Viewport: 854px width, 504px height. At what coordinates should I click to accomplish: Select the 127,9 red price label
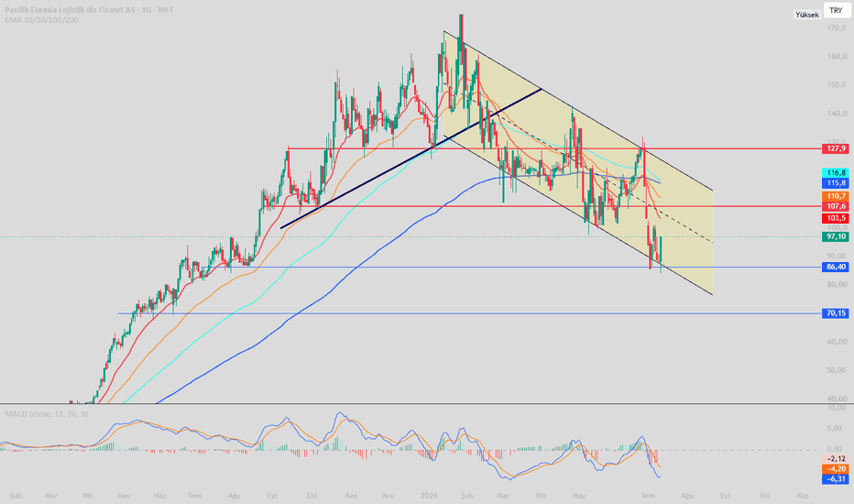(836, 148)
